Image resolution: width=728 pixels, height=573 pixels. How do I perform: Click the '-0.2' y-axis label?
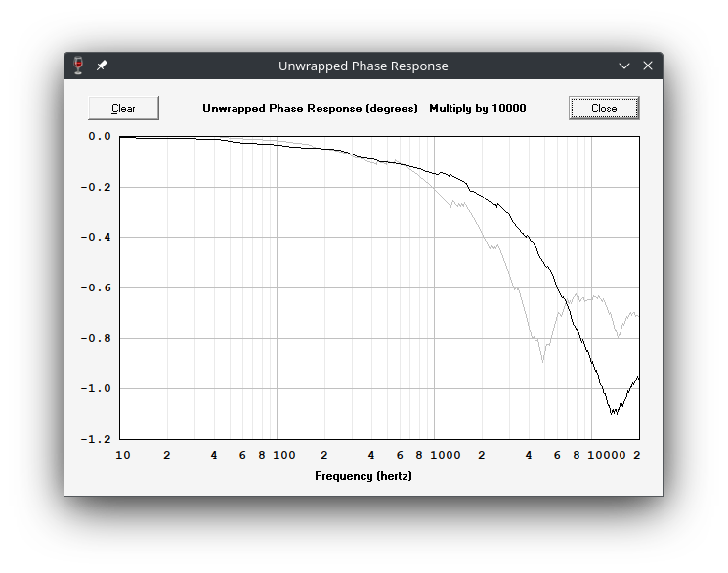[x=96, y=187]
